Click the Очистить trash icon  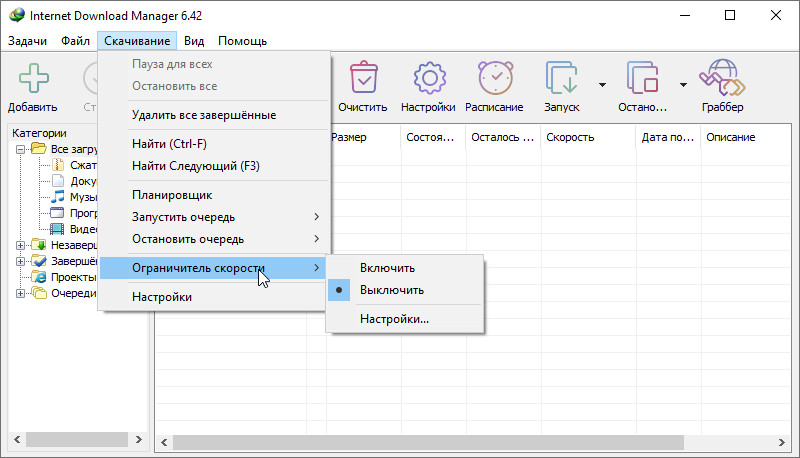[x=362, y=78]
